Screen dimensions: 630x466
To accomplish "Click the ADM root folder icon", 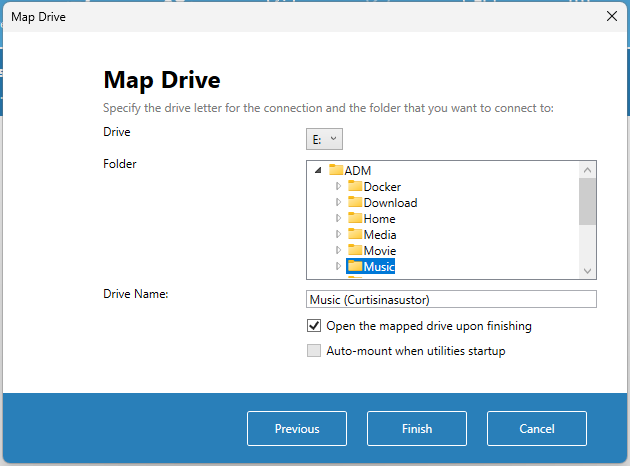I will 336,170.
